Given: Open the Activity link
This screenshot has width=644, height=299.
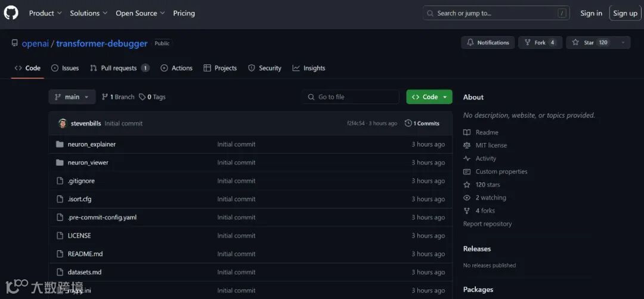Looking at the screenshot, I should click(x=479, y=158).
